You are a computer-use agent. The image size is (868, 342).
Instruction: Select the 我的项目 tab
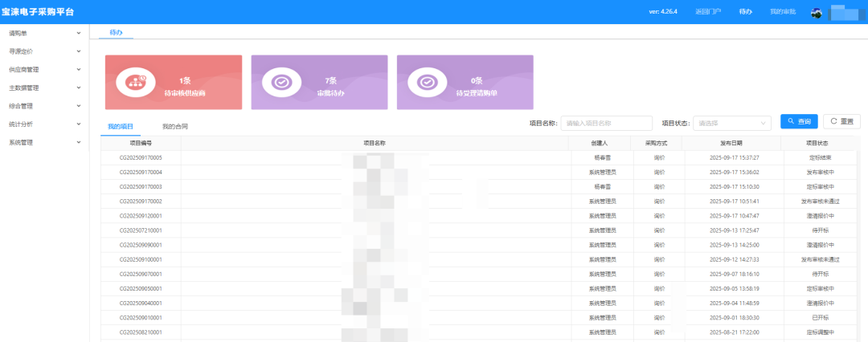point(121,127)
